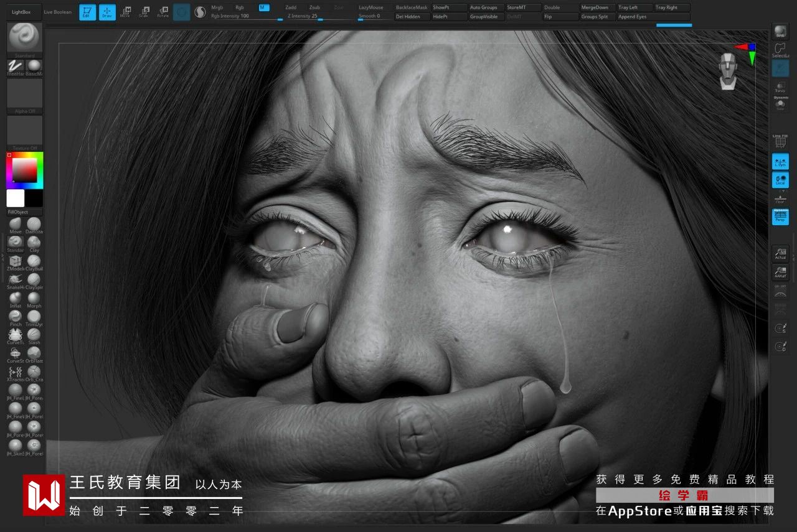Select the ClayBuildup brush

tap(34, 261)
